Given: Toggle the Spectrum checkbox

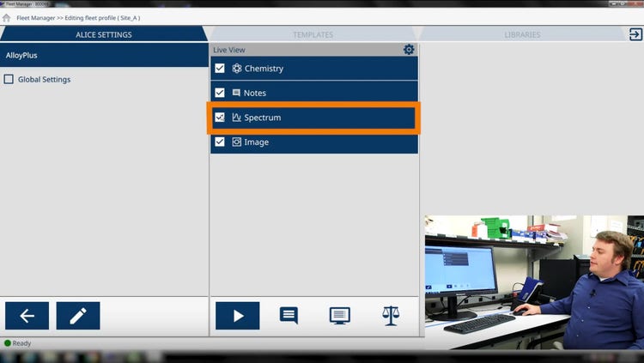Looking at the screenshot, I should 220,118.
